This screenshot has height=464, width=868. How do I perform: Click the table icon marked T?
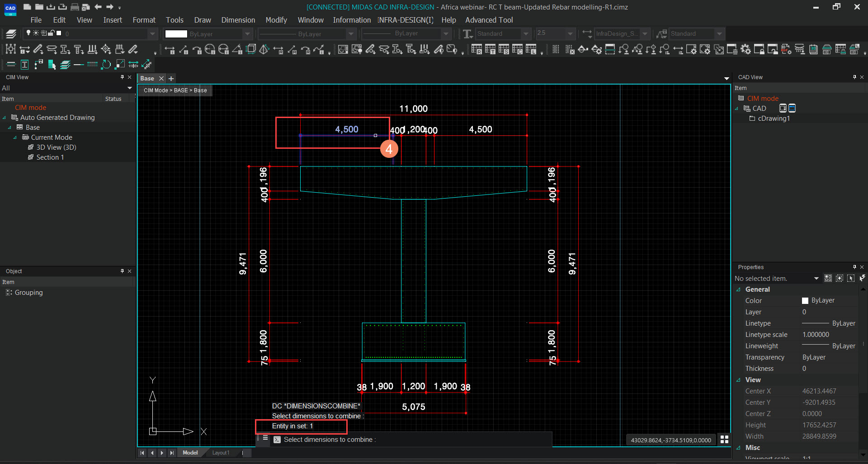[490, 49]
